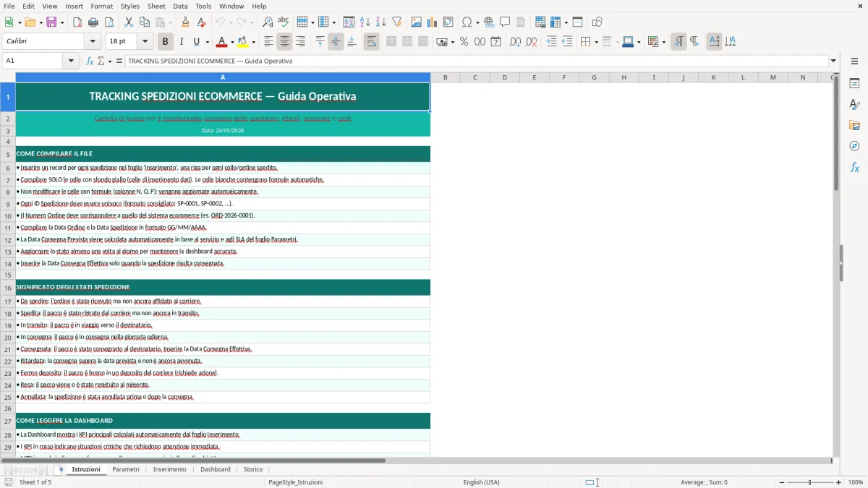The width and height of the screenshot is (868, 488).
Task: Toggle Center Vertically alignment
Action: pyautogui.click(x=336, y=42)
